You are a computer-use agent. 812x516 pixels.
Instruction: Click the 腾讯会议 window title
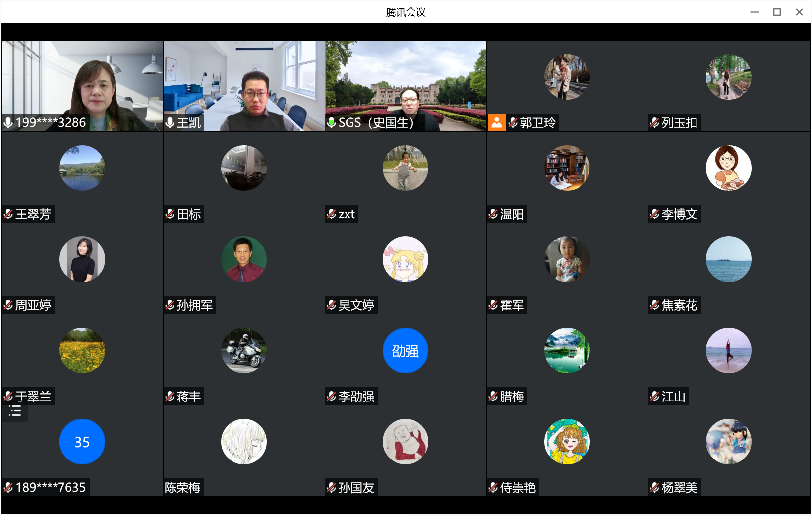[x=406, y=12]
